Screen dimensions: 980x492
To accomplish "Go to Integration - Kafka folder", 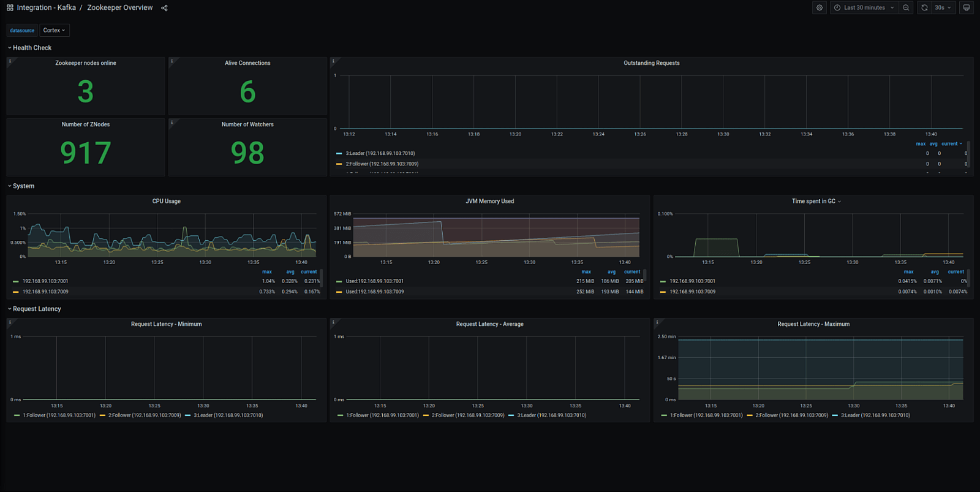I will click(47, 8).
